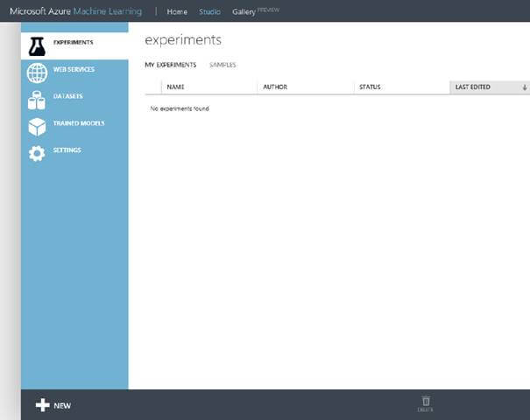The width and height of the screenshot is (530, 420).
Task: Go to Home in top navigation
Action: [177, 11]
